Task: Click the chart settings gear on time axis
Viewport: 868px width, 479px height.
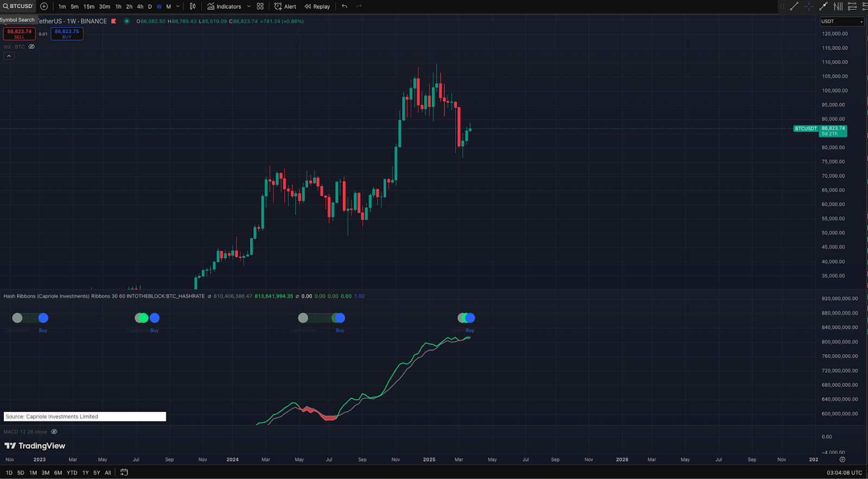Action: (842, 459)
